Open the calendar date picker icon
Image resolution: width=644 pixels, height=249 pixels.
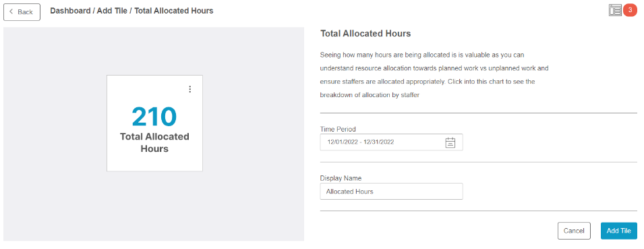point(450,142)
